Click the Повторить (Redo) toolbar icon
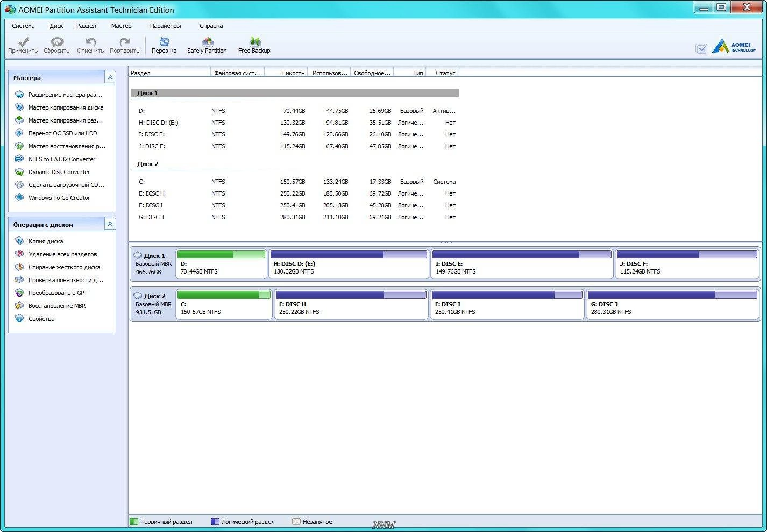This screenshot has width=767, height=532. coord(124,45)
